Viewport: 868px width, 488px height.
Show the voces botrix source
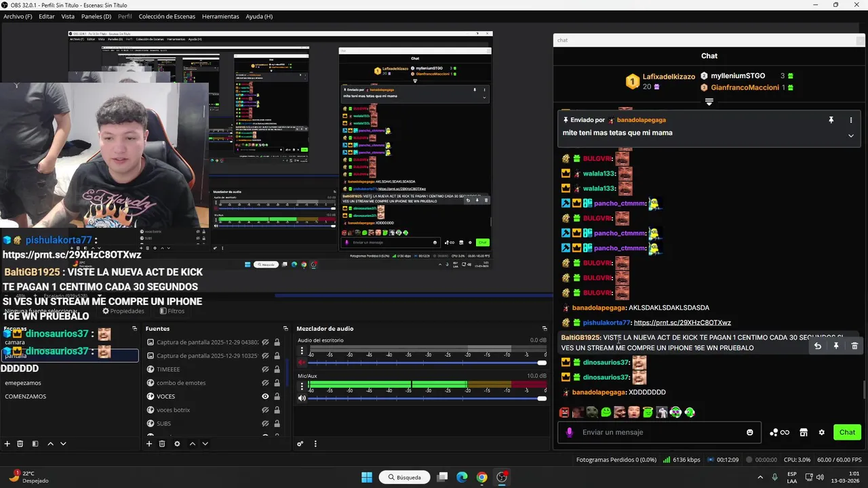[x=265, y=410]
